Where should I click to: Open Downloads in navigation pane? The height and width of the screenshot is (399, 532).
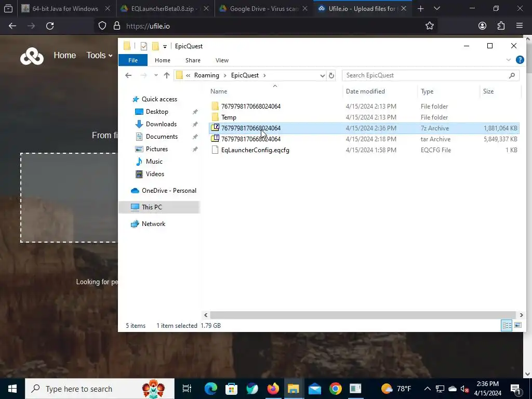pyautogui.click(x=161, y=124)
